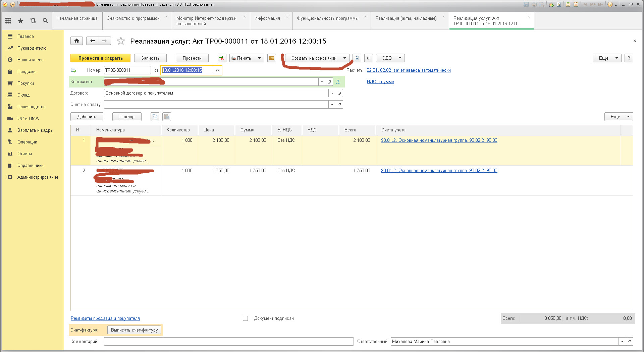Click the home icon button
Image resolution: width=644 pixels, height=352 pixels.
pyautogui.click(x=76, y=41)
